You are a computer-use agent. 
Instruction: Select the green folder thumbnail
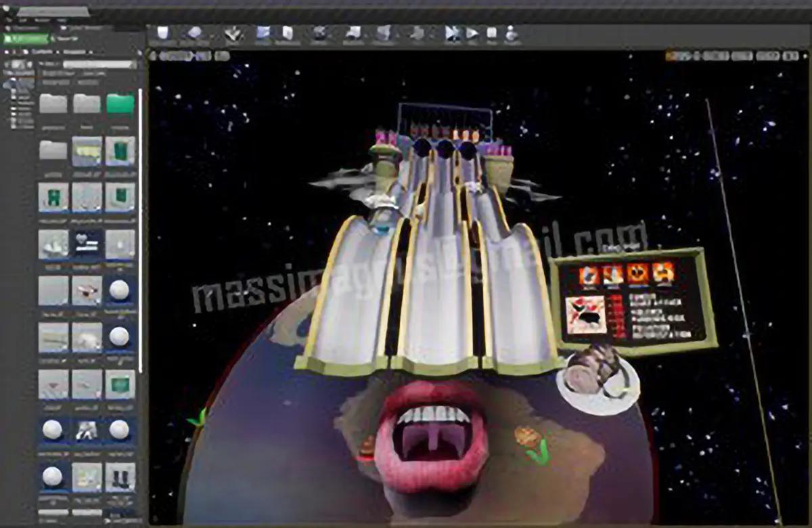coord(120,104)
